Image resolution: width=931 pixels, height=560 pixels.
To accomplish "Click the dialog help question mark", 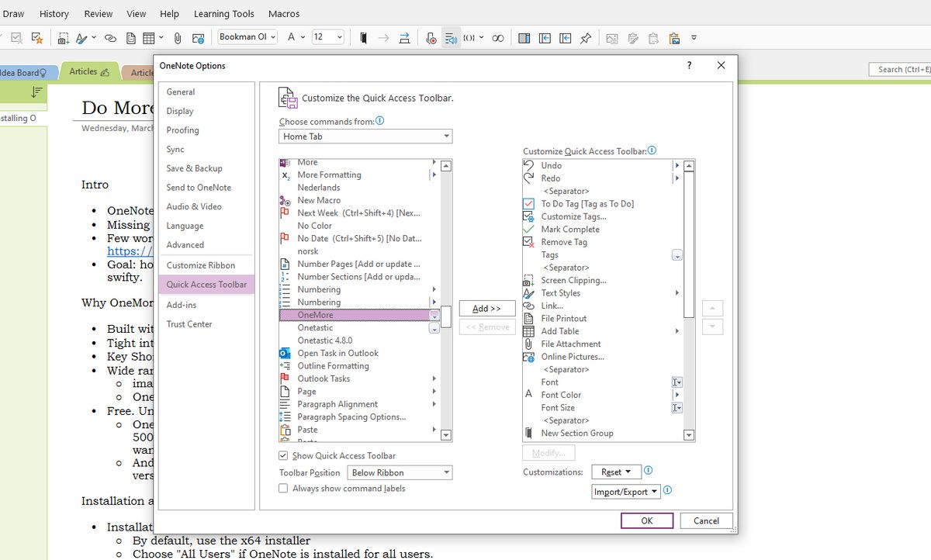I will [690, 66].
